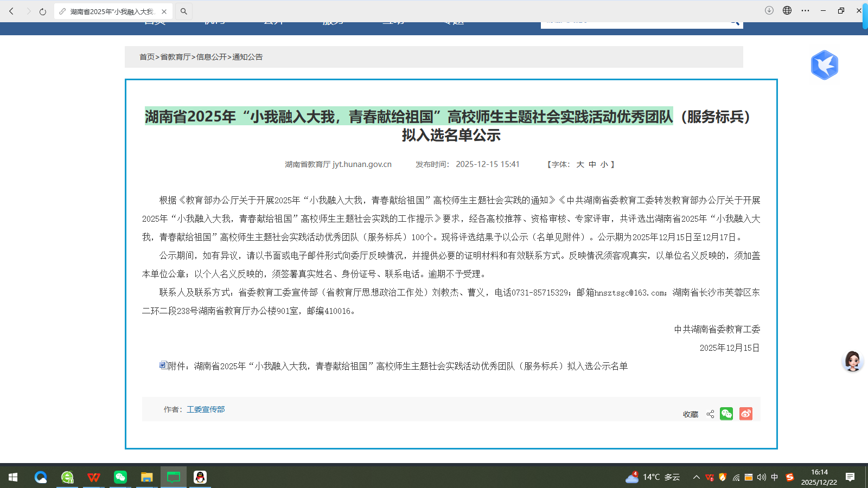Adjust system volume from the tray
This screenshot has height=488, width=868.
pos(761,478)
